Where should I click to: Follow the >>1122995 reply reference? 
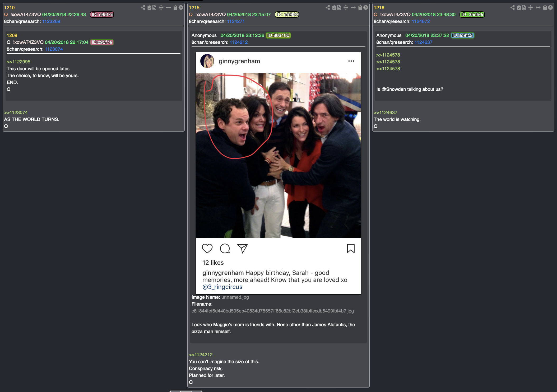18,62
